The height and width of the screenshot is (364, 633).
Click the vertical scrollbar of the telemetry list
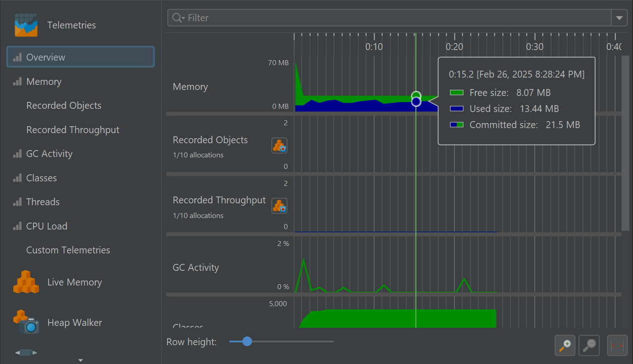(x=625, y=142)
